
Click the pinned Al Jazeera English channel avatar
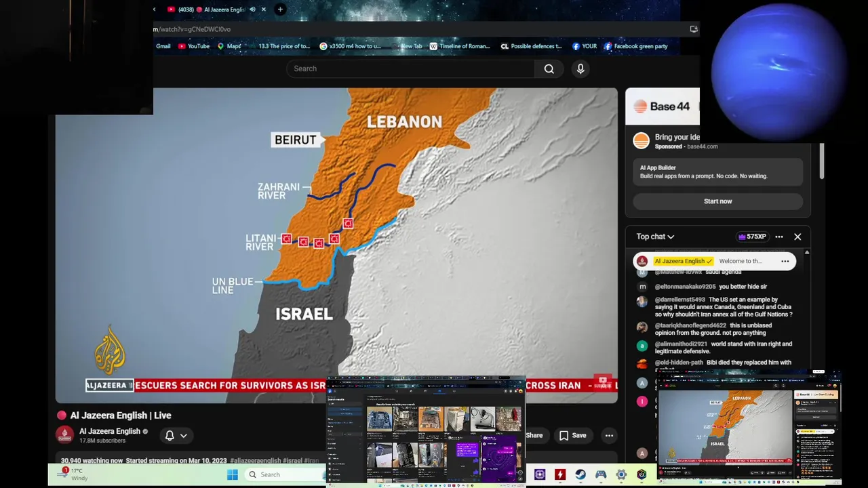[642, 261]
